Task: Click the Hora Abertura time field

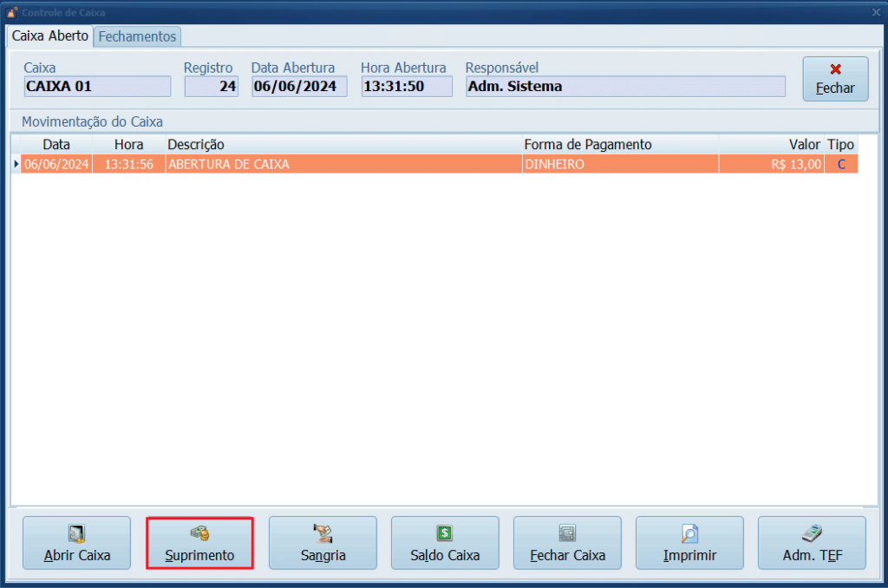Action: (406, 87)
